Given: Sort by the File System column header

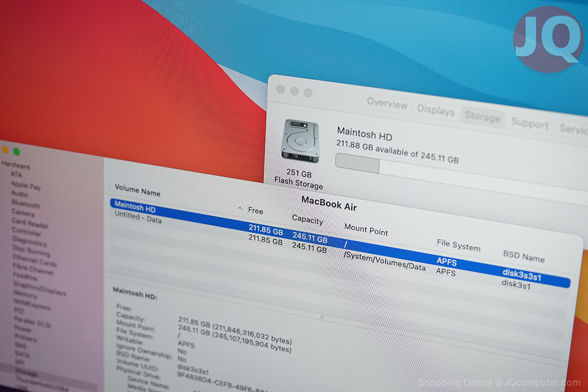Looking at the screenshot, I should coord(458,245).
